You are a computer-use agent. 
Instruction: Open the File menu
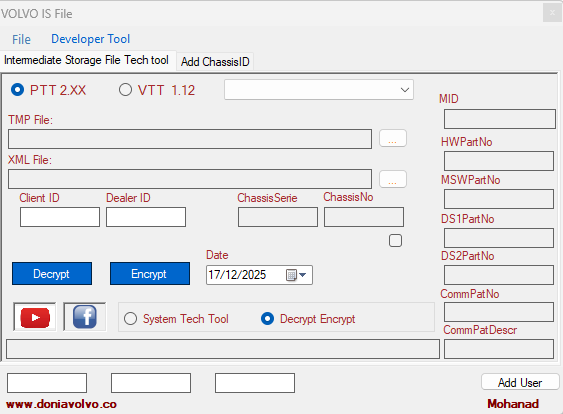pyautogui.click(x=21, y=39)
